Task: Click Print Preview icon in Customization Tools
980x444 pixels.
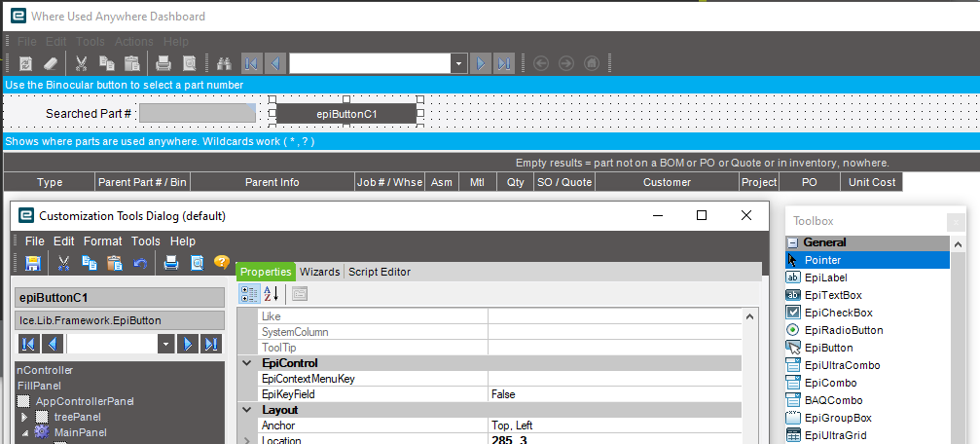Action: tap(198, 263)
